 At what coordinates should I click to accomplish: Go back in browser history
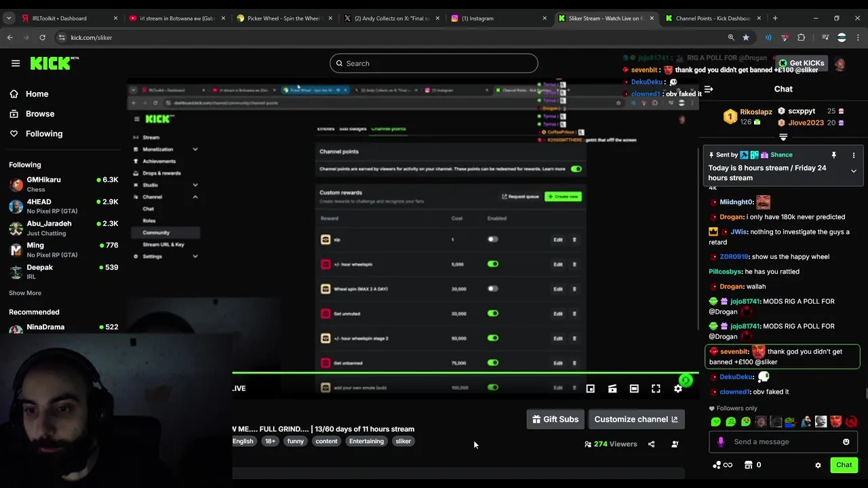tap(10, 37)
